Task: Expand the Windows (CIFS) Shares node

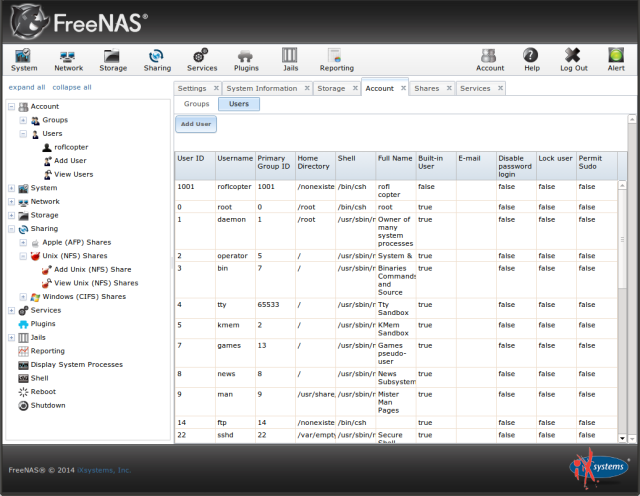Action: 23,297
